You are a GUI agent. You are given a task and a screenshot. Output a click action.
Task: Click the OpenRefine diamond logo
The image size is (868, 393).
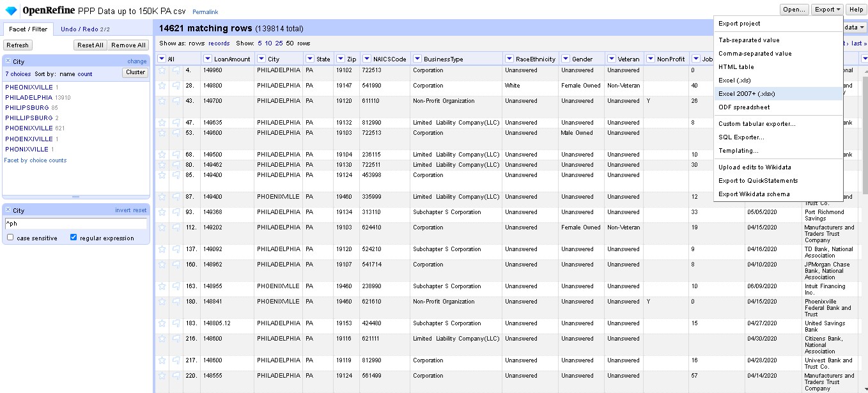[x=12, y=10]
